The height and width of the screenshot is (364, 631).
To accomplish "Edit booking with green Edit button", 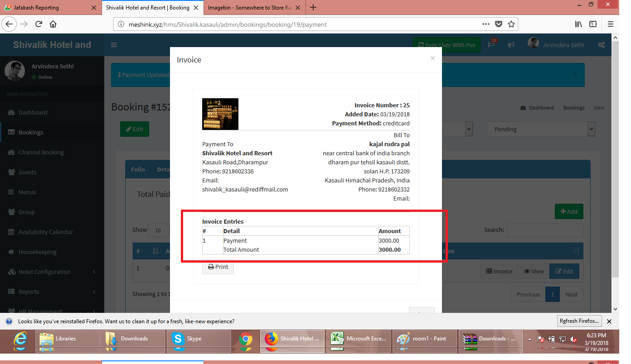I will tap(135, 129).
